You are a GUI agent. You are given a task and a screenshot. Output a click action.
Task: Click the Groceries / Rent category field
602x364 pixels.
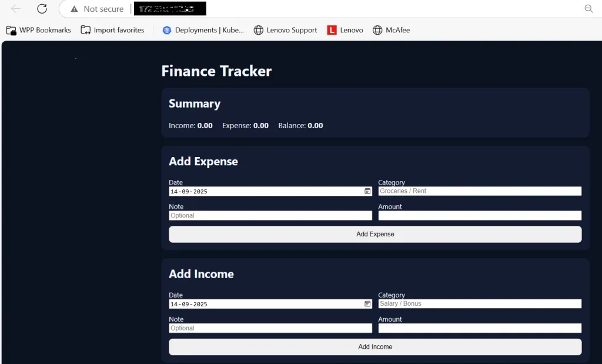pos(479,191)
